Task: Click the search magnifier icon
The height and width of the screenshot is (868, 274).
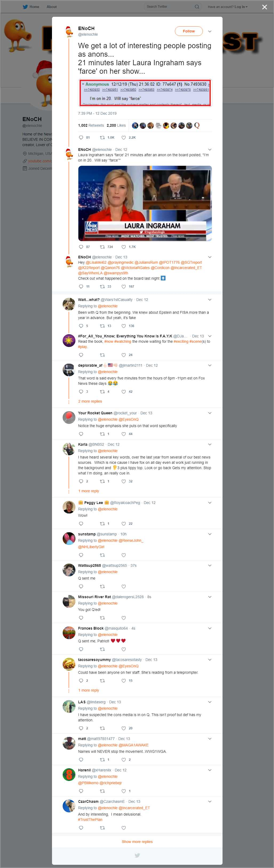Action: click(x=197, y=7)
